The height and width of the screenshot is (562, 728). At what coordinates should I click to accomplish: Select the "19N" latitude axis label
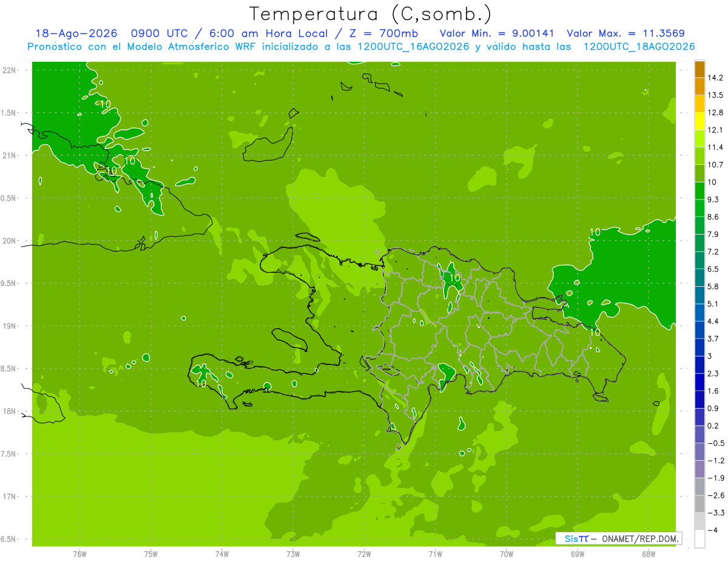(x=10, y=326)
